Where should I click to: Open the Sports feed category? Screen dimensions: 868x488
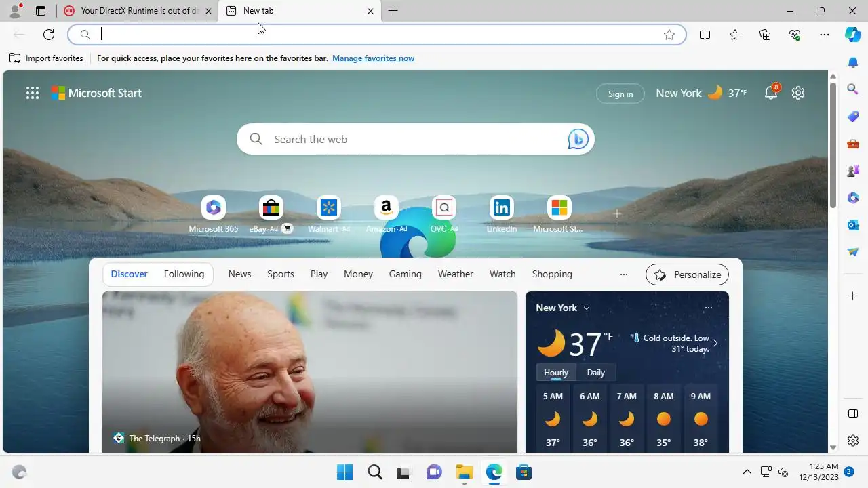pos(280,274)
